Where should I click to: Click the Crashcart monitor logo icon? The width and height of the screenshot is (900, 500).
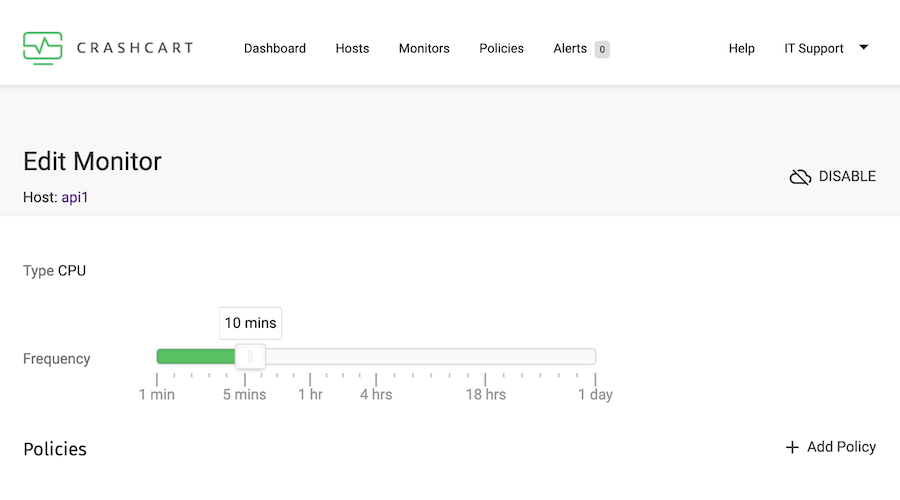(42, 48)
